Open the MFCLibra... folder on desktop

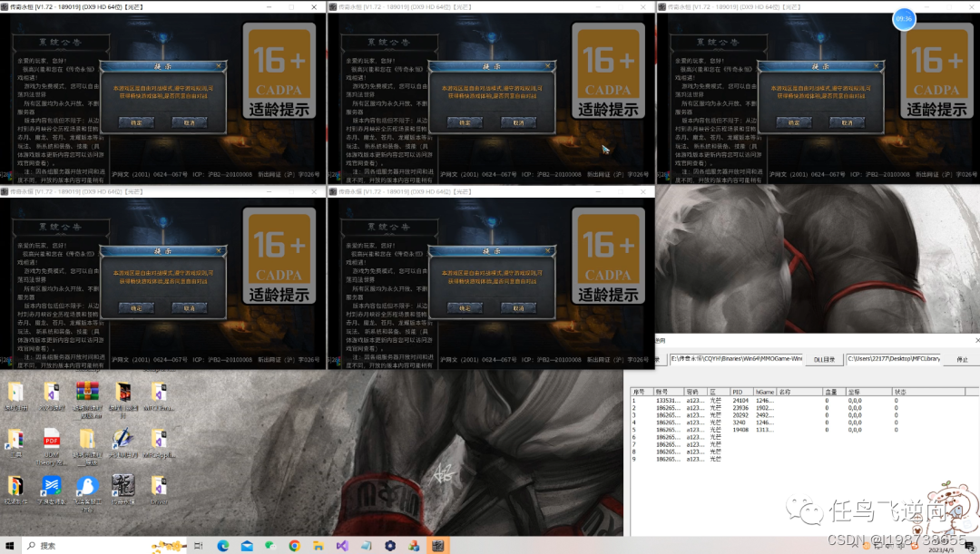point(159,394)
